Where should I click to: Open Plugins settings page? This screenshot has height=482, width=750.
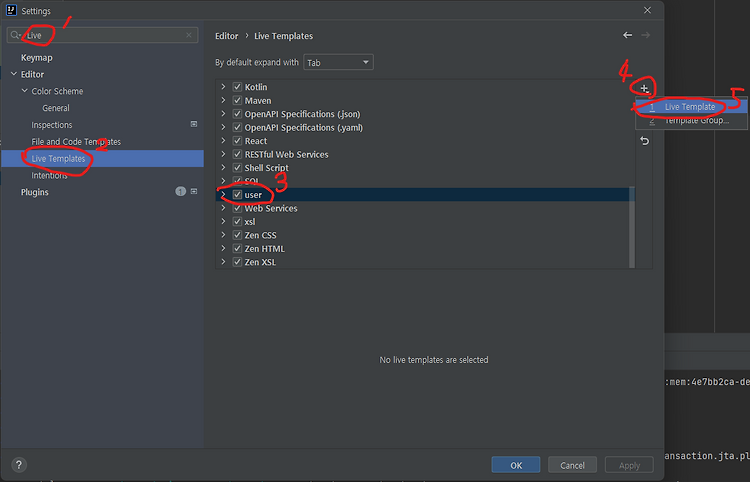pos(34,192)
